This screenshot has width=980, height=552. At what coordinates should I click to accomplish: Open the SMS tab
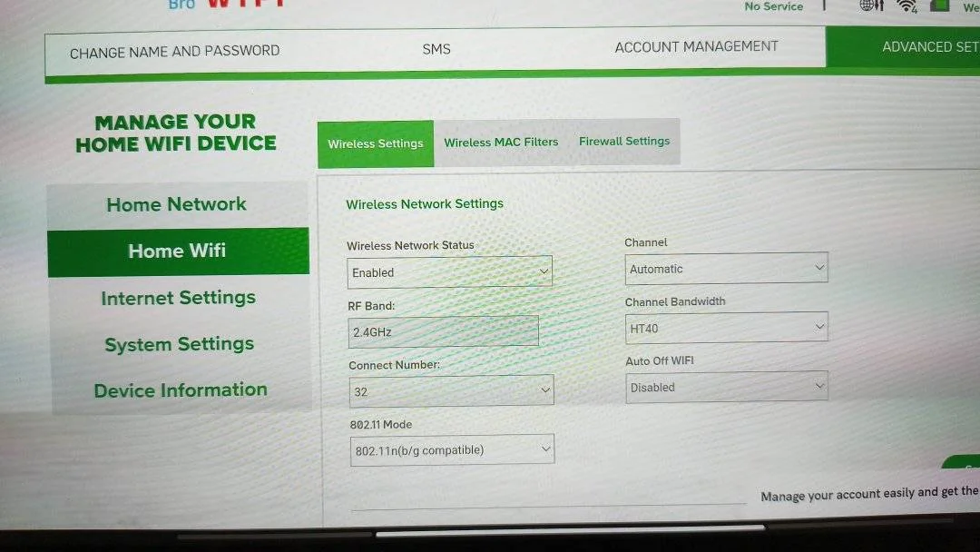pos(436,49)
